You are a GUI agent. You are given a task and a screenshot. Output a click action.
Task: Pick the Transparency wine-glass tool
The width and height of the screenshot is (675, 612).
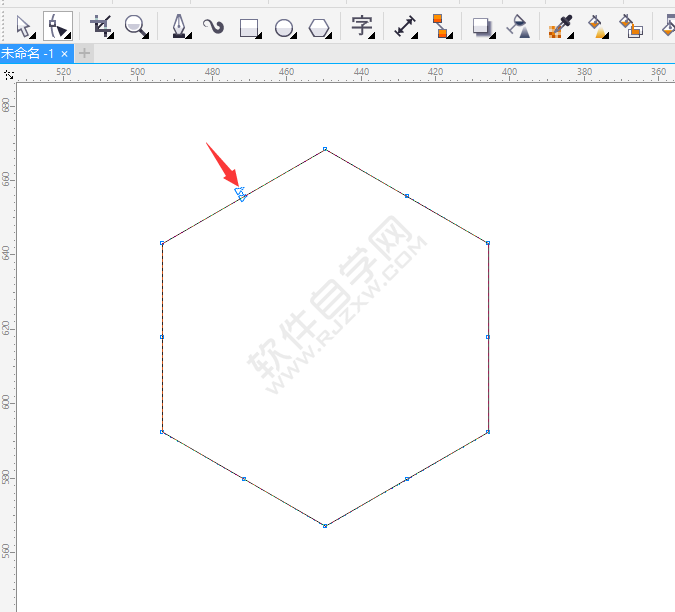[518, 26]
